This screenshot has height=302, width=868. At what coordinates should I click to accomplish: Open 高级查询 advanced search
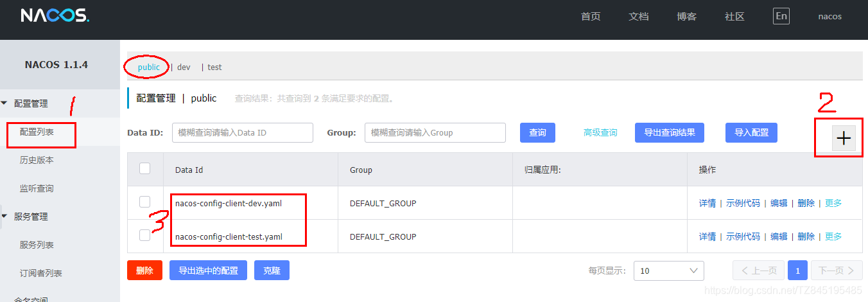click(x=600, y=132)
